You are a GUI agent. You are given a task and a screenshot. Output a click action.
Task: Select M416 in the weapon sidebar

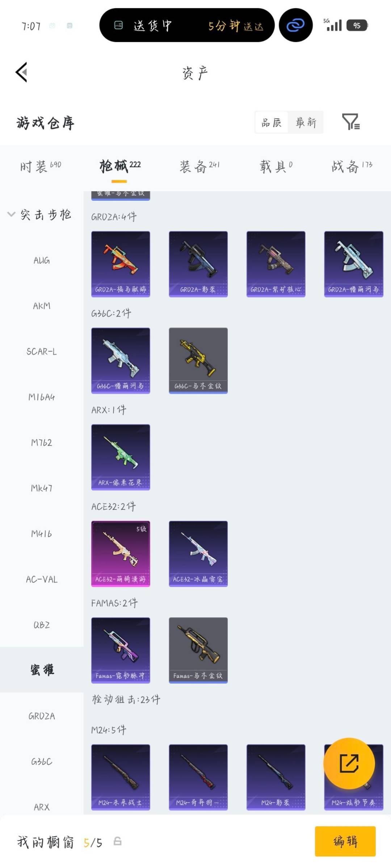tap(42, 534)
